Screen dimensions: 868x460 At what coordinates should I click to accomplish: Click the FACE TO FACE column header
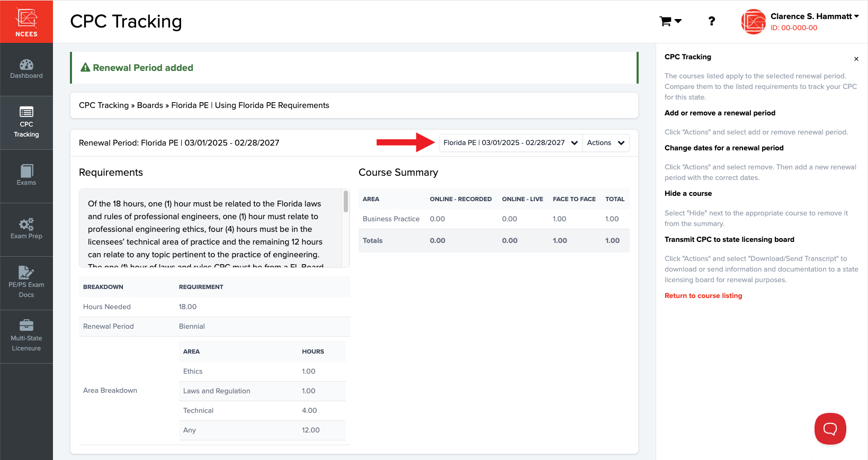(574, 199)
